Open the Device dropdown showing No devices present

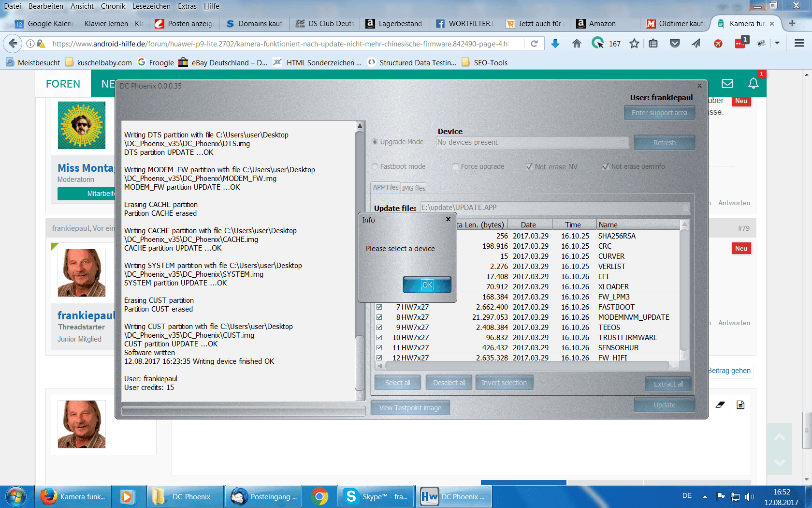tap(532, 142)
